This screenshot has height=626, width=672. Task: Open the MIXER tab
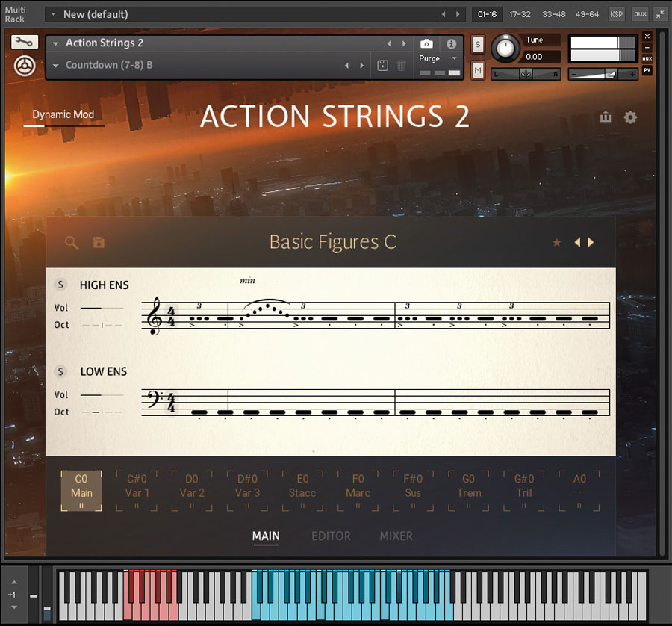pyautogui.click(x=396, y=536)
